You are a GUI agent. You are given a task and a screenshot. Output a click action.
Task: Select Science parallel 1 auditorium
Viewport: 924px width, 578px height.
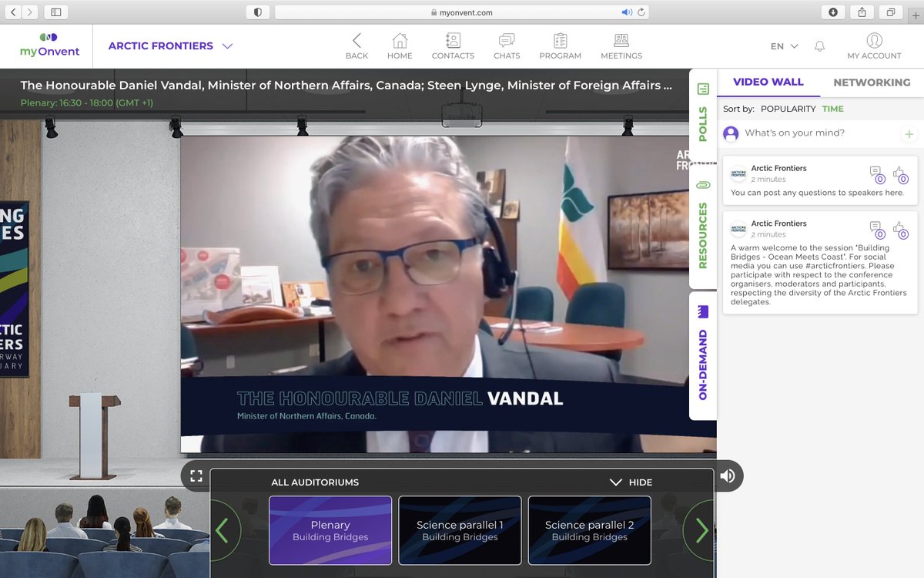click(460, 530)
